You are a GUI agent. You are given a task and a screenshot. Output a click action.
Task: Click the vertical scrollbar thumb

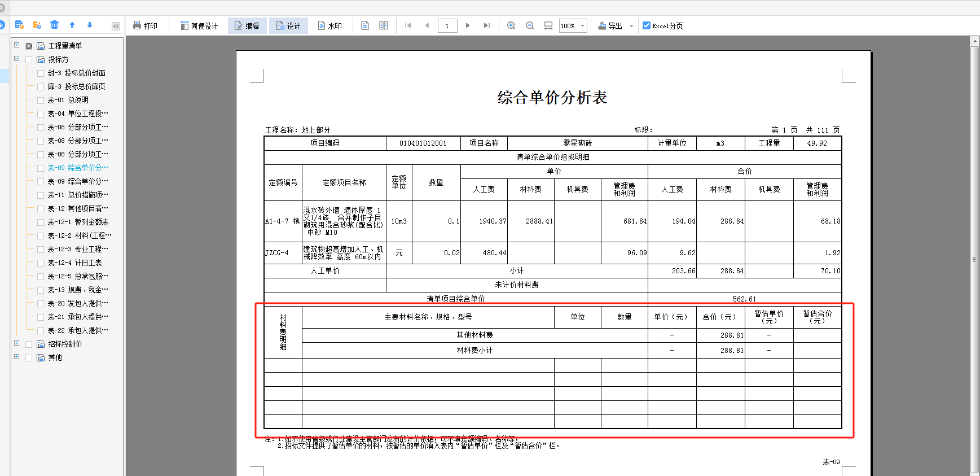pyautogui.click(x=974, y=260)
